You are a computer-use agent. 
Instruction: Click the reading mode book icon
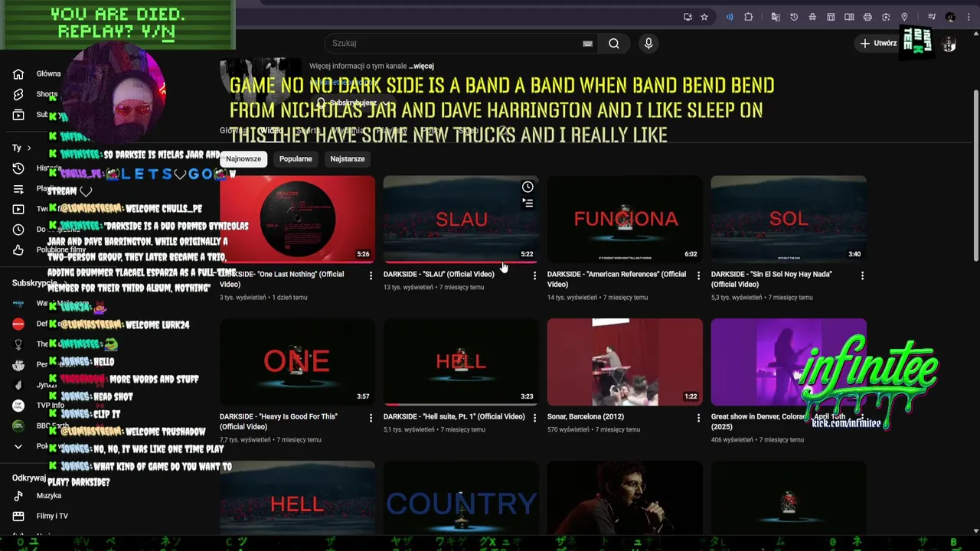[849, 17]
